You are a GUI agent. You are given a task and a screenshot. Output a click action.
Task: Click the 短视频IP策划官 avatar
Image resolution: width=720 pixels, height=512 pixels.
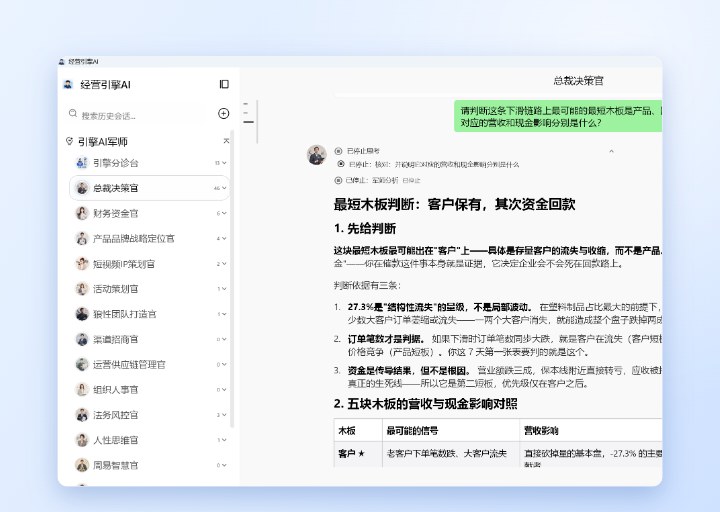coord(82,264)
